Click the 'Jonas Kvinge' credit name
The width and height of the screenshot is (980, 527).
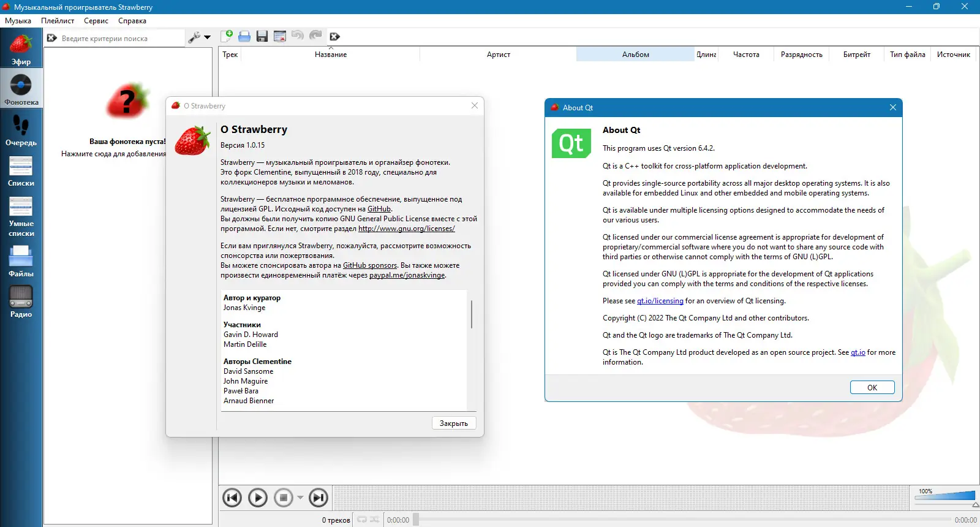pyautogui.click(x=244, y=308)
